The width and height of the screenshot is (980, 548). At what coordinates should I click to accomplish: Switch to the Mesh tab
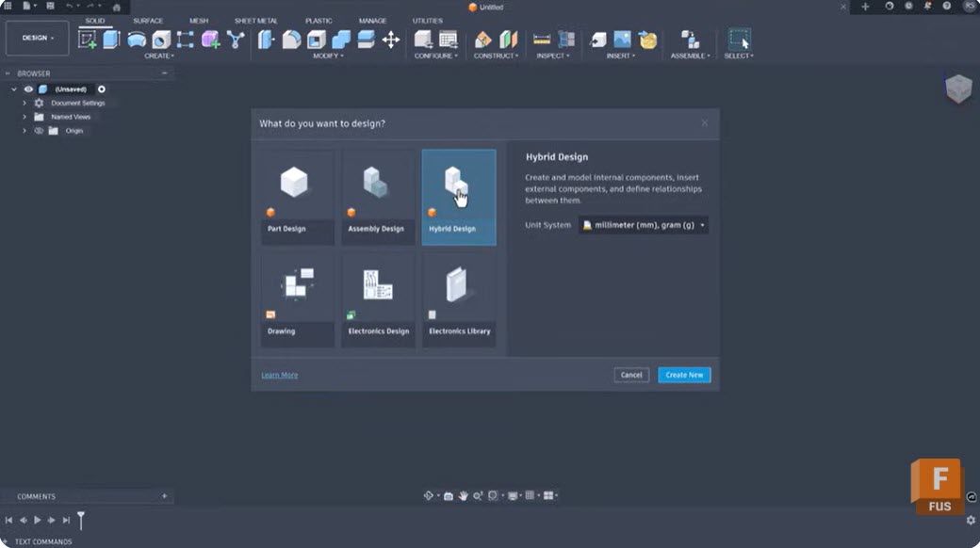click(199, 21)
